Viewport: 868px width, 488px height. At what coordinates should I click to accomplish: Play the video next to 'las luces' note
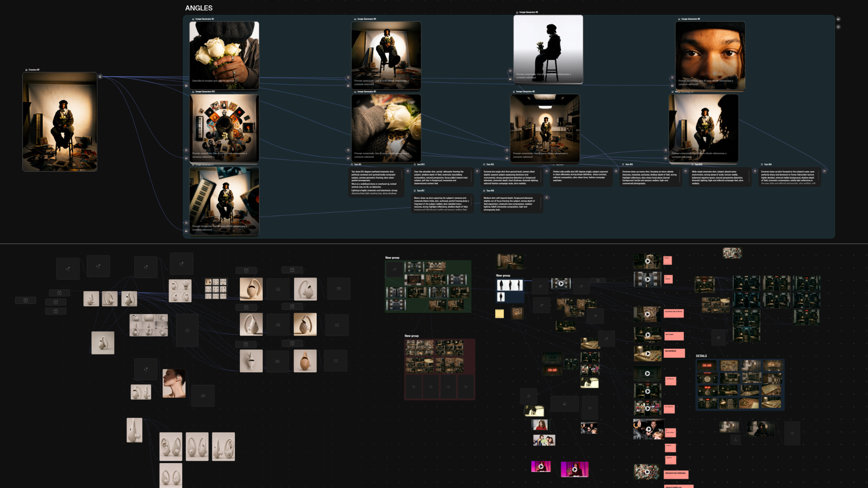click(x=647, y=335)
